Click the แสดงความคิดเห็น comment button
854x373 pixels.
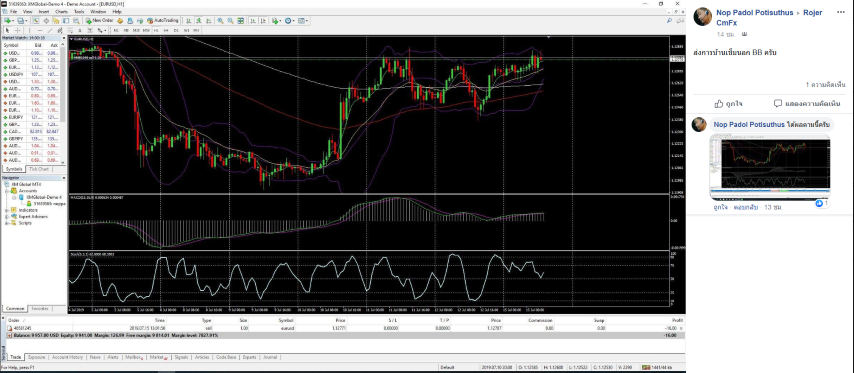(807, 103)
